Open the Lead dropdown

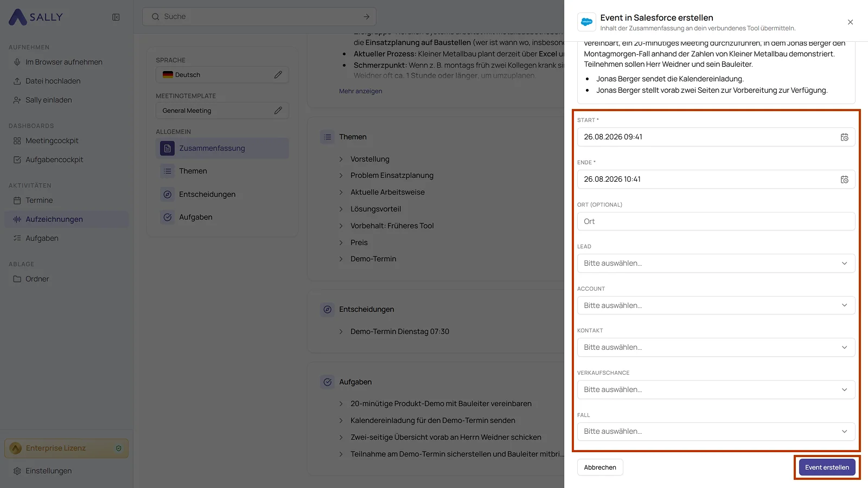[x=716, y=264]
